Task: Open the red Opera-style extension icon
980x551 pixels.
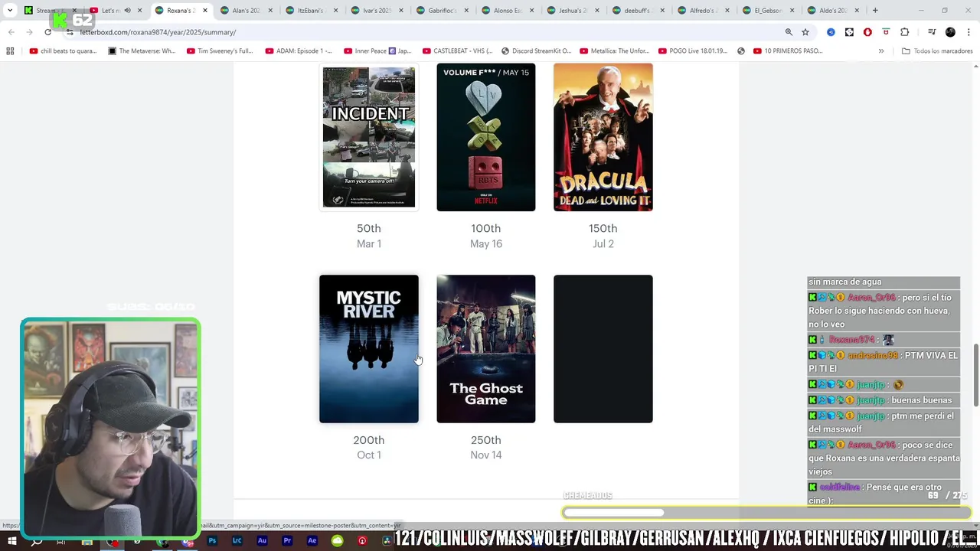Action: pos(867,32)
